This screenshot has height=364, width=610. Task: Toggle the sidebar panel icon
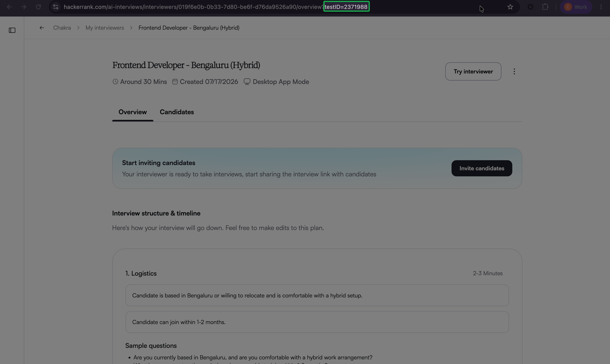pos(12,30)
